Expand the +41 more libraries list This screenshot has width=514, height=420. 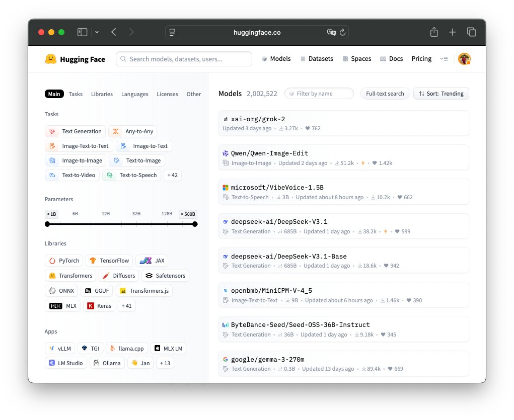[x=126, y=306]
